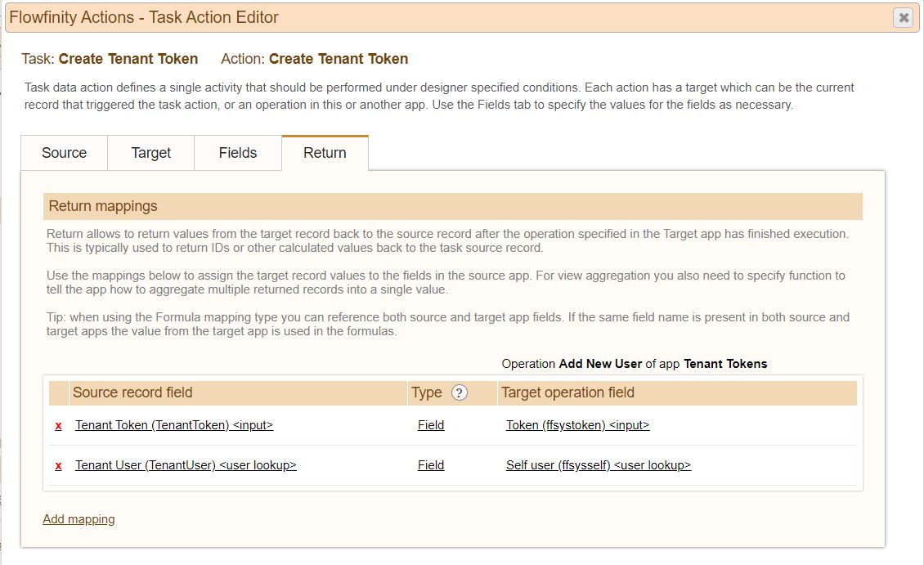Open the Type column help icon
This screenshot has width=924, height=565.
(x=459, y=392)
